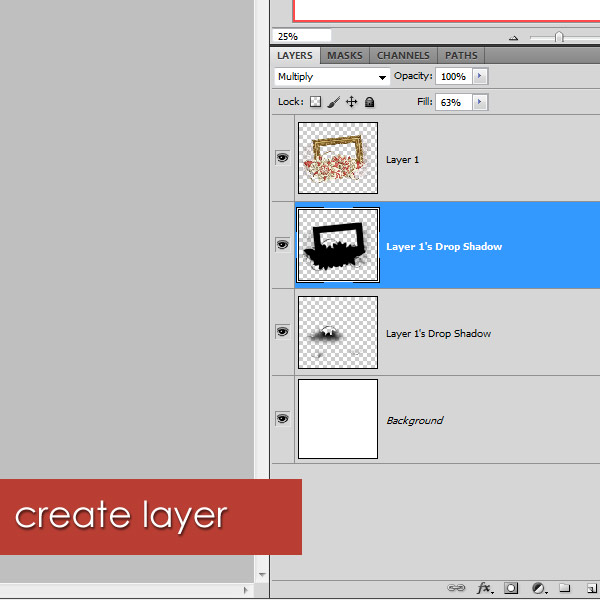Switch to the Channels tab
Viewport: 600px width, 600px height.
[403, 55]
